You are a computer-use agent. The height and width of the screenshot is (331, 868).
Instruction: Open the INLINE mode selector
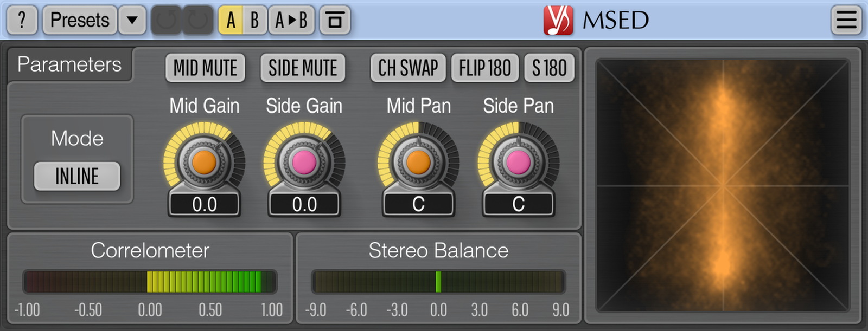click(77, 177)
